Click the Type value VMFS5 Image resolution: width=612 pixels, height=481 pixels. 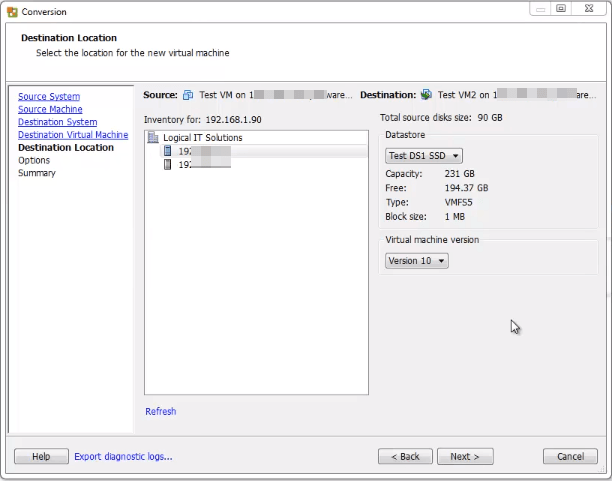tap(458, 203)
